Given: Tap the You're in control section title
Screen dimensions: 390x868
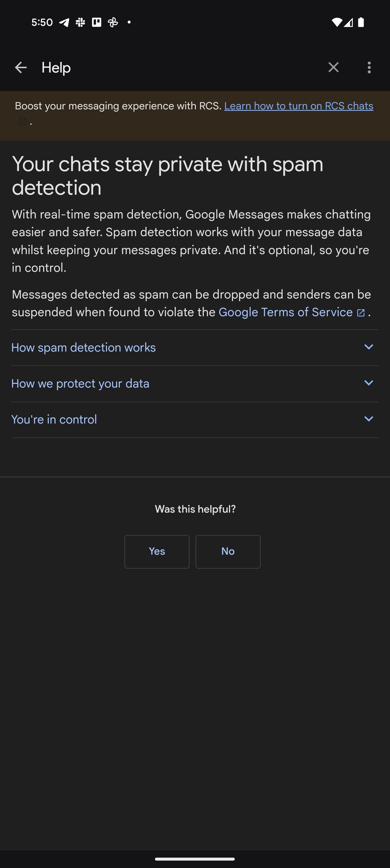Looking at the screenshot, I should coord(54,419).
